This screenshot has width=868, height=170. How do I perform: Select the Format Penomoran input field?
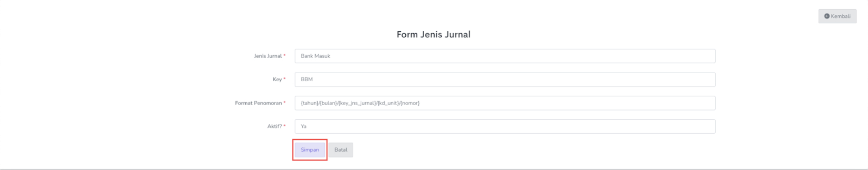tap(505, 103)
